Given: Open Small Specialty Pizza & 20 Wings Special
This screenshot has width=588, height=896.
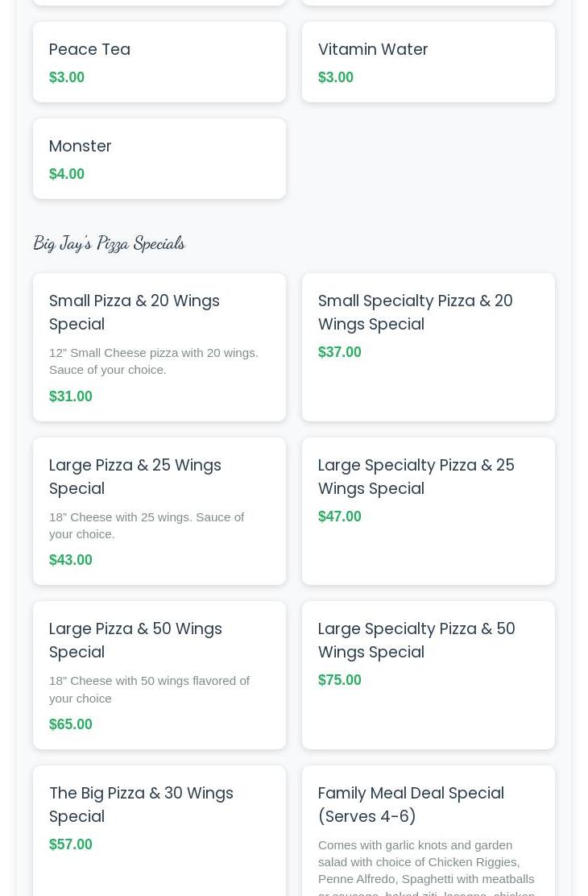Looking at the screenshot, I should pos(415,312).
